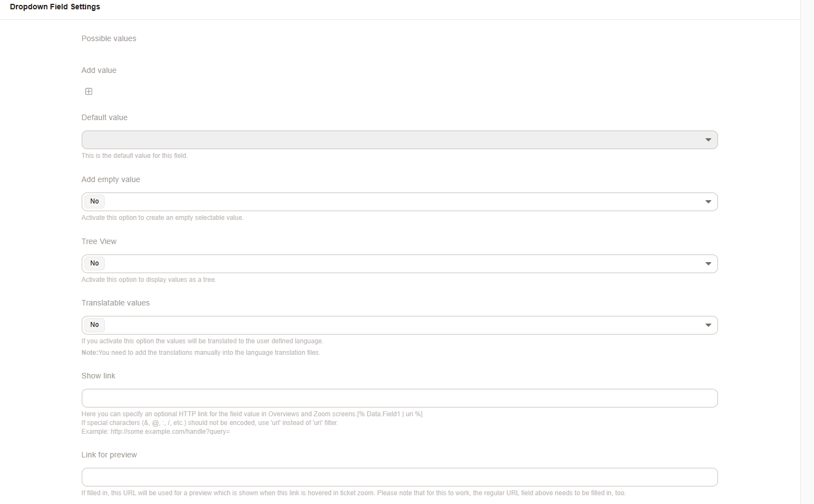
Task: Click inside the Link for preview field
Action: (x=399, y=477)
